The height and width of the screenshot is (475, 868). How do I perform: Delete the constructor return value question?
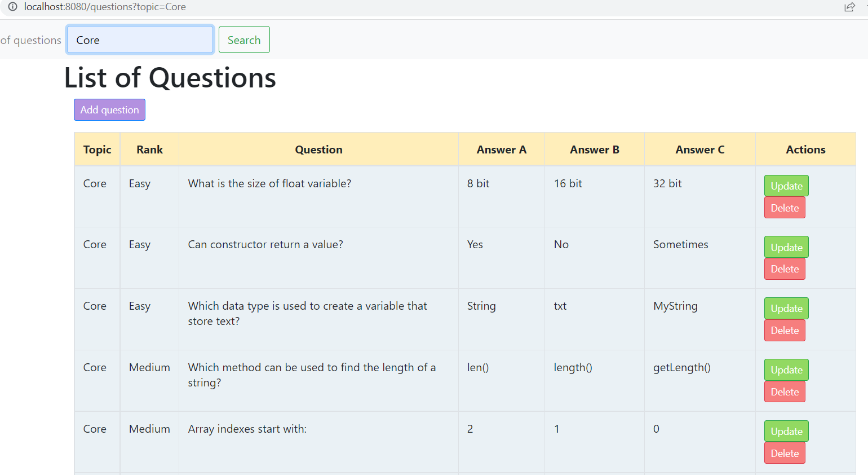[x=785, y=269]
